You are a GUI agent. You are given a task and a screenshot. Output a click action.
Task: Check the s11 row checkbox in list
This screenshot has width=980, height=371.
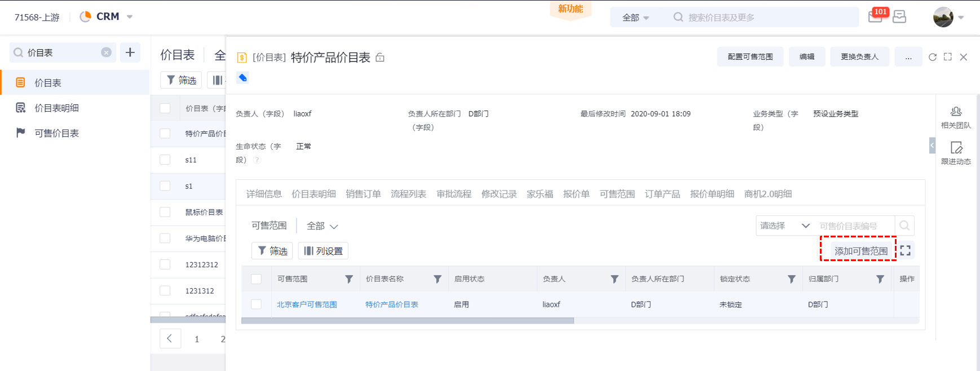point(165,160)
